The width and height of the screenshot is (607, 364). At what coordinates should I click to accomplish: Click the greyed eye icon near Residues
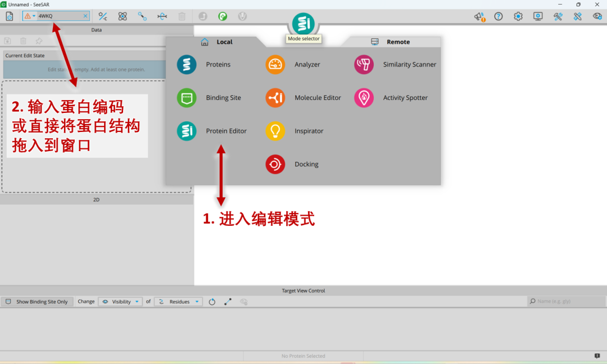coord(243,302)
